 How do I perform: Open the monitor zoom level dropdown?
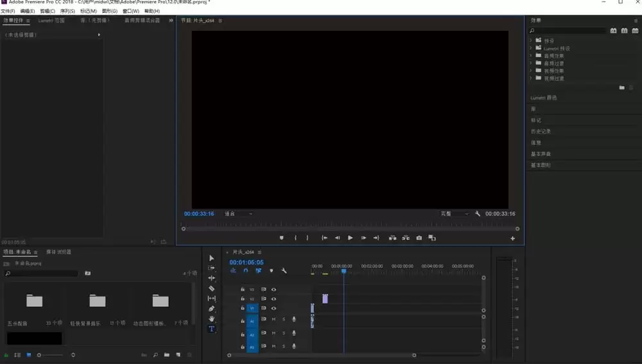[238, 214]
